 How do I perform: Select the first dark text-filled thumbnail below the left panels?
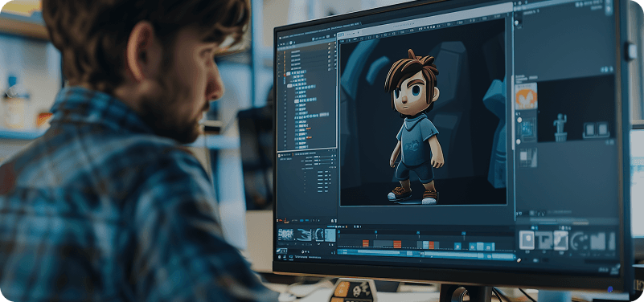[286, 235]
